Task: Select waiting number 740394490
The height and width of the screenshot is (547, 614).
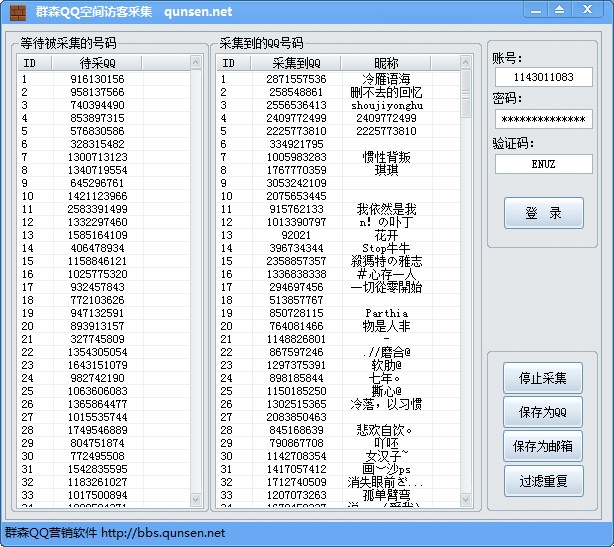Action: click(x=97, y=105)
